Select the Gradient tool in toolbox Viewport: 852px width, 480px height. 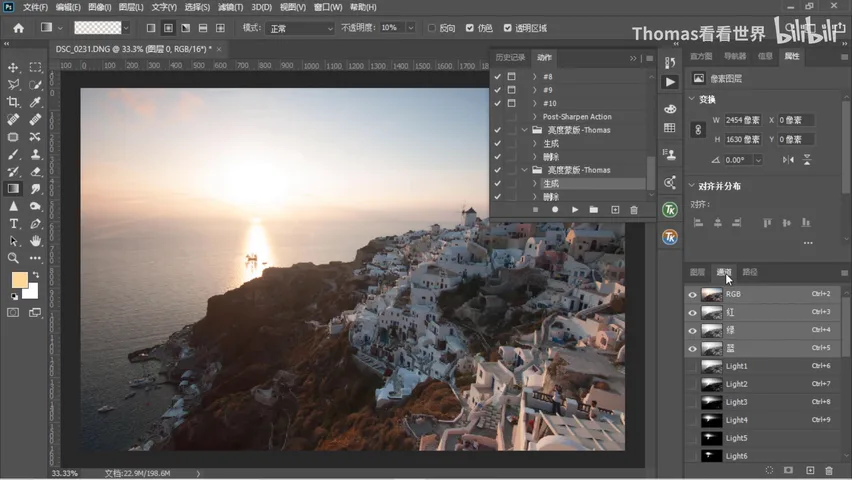(13, 189)
